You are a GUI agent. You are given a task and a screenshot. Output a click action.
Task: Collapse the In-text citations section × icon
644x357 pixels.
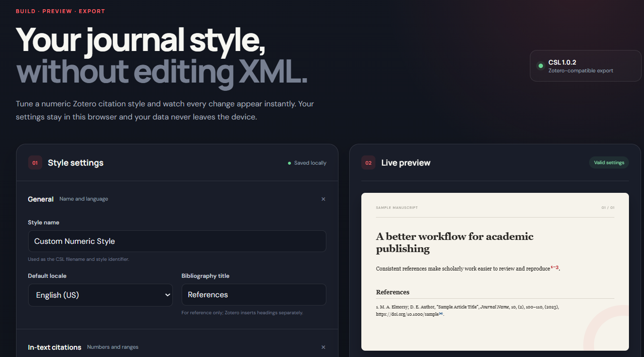[x=323, y=347]
